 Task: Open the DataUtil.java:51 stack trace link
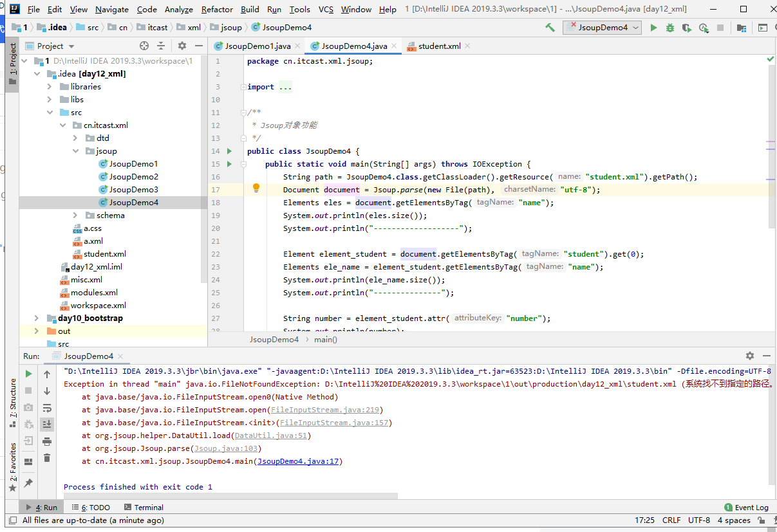pos(270,436)
